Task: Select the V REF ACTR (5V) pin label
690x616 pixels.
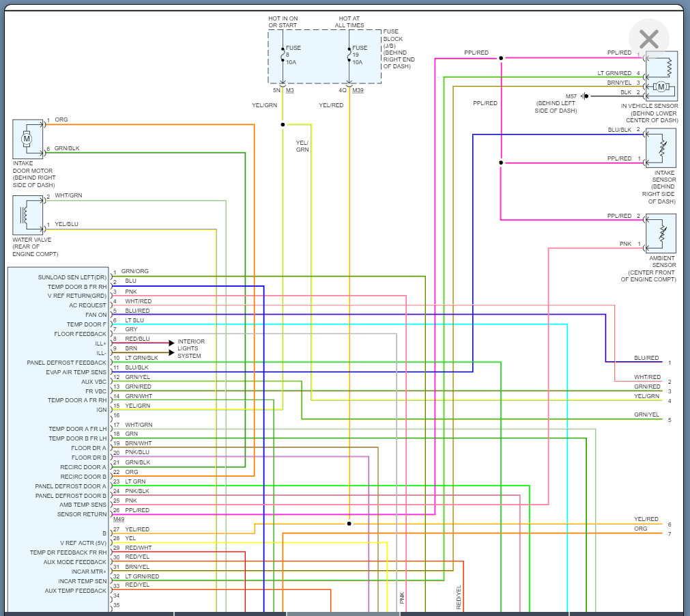Action: [83, 543]
